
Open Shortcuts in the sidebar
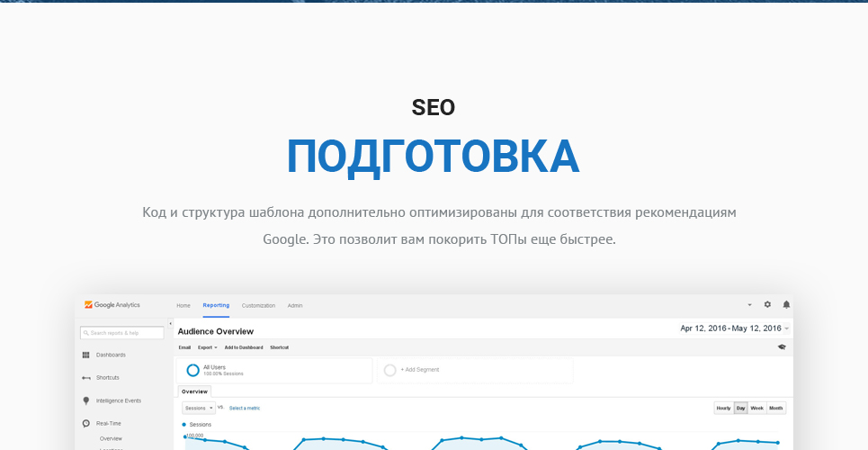107,377
